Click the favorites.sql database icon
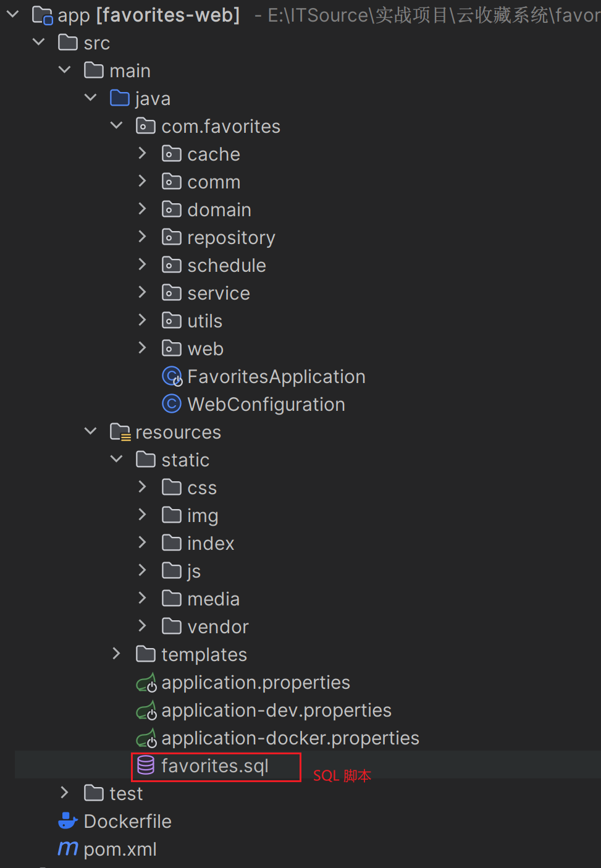 [146, 765]
